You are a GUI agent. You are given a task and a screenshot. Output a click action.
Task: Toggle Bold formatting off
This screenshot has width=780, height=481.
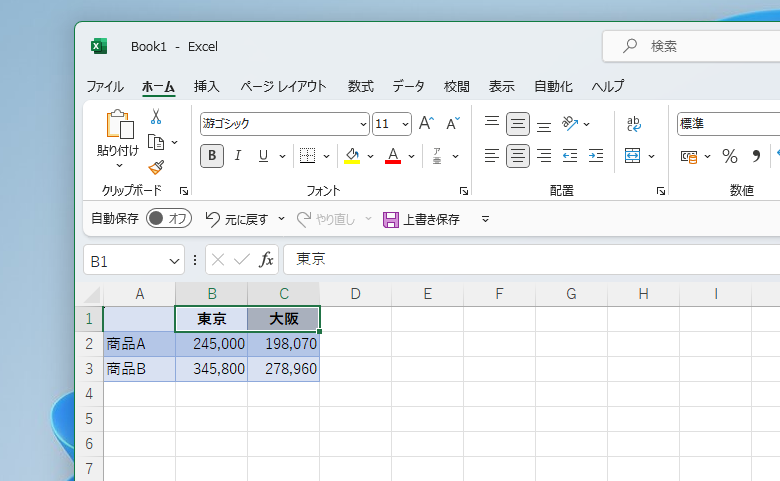click(212, 156)
